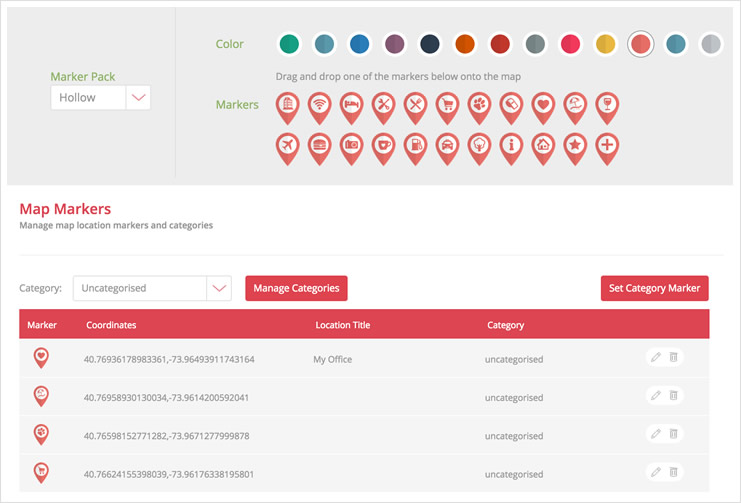Pick the yellow color swatch

[x=605, y=44]
